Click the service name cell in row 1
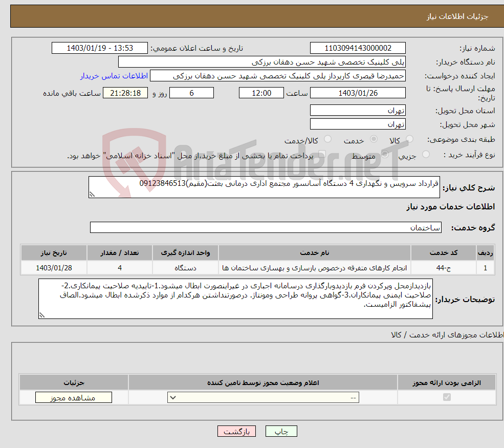 pos(314,268)
